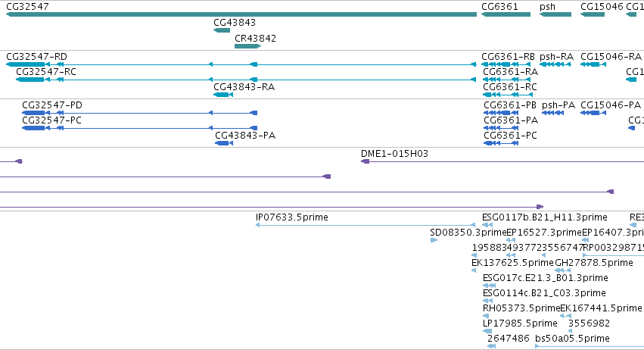Screen dimensions: 644x350
Task: Select the EP16527.3prime EST label
Action: coord(544,233)
